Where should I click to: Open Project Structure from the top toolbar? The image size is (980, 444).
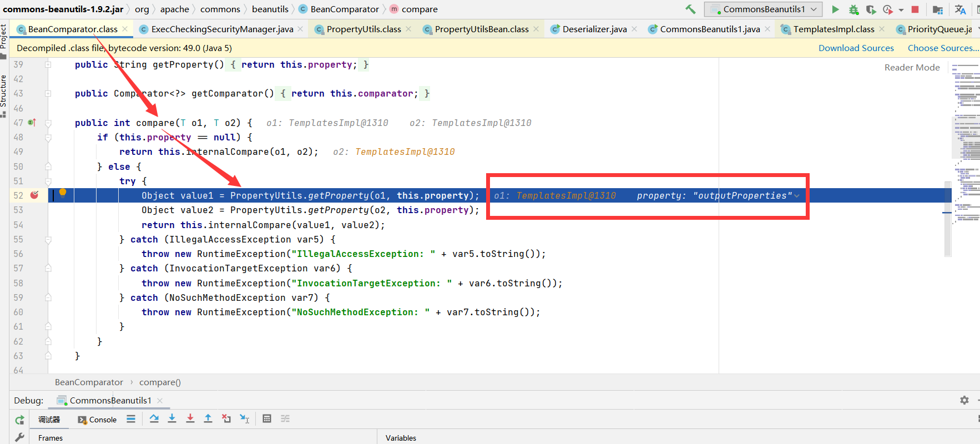coord(938,9)
